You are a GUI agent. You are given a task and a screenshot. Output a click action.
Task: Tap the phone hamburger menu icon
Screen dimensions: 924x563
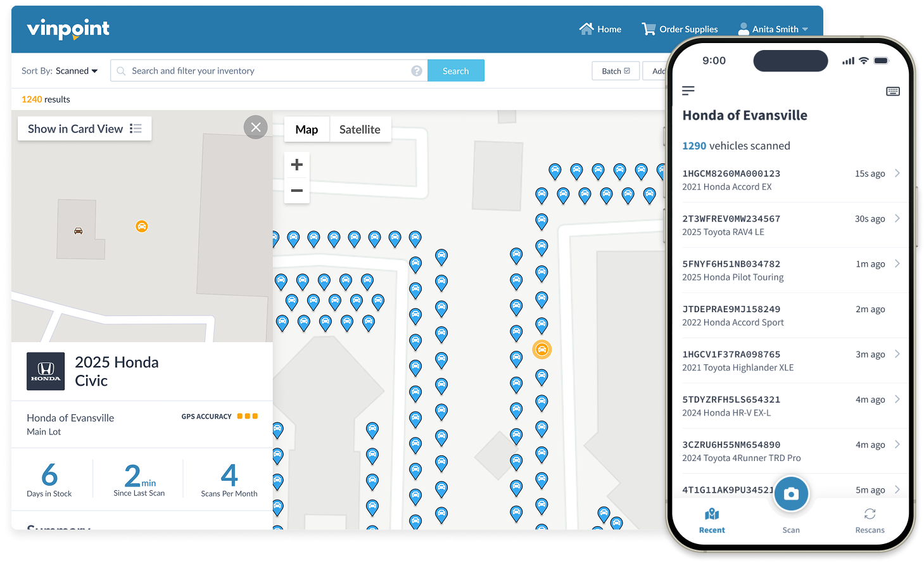click(688, 91)
